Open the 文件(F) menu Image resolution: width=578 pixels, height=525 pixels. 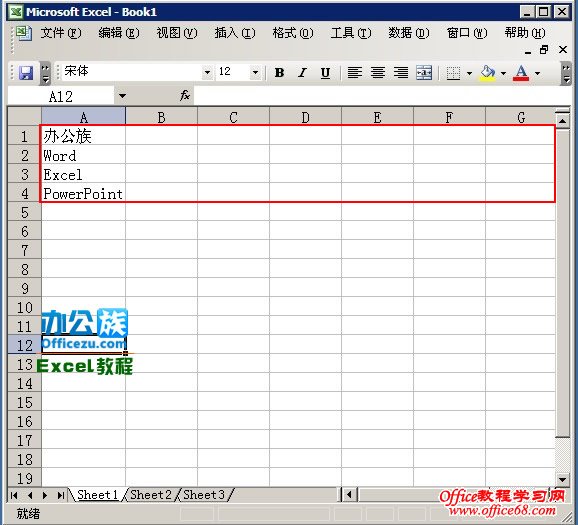[60, 33]
